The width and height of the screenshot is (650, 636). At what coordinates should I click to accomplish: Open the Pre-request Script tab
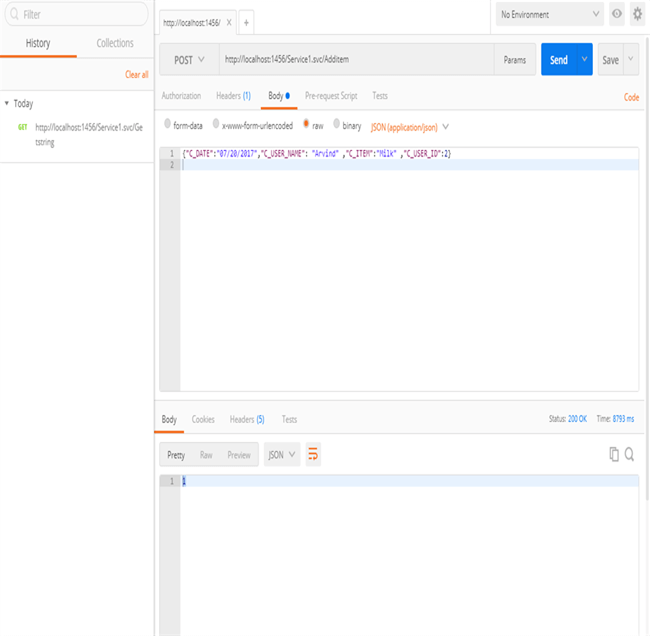click(331, 96)
